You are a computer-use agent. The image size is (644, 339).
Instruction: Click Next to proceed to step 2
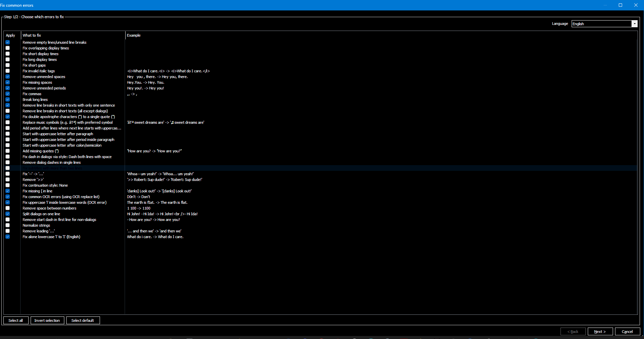click(x=600, y=331)
